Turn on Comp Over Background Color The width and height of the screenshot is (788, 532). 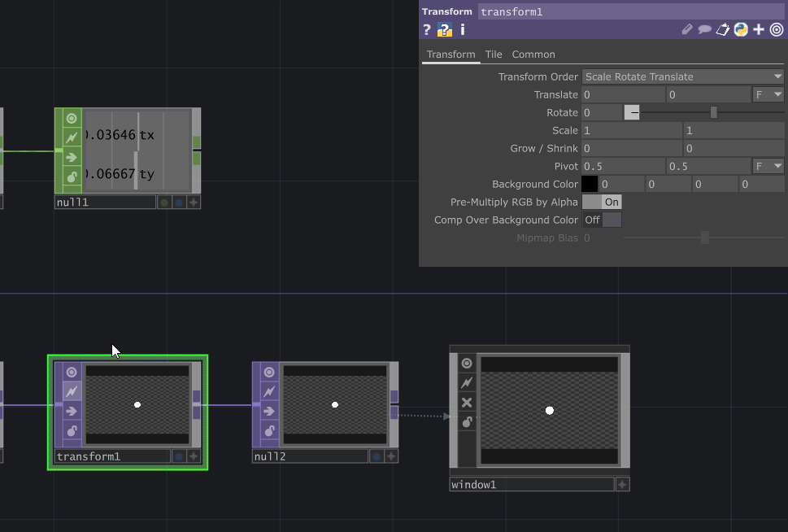[611, 220]
